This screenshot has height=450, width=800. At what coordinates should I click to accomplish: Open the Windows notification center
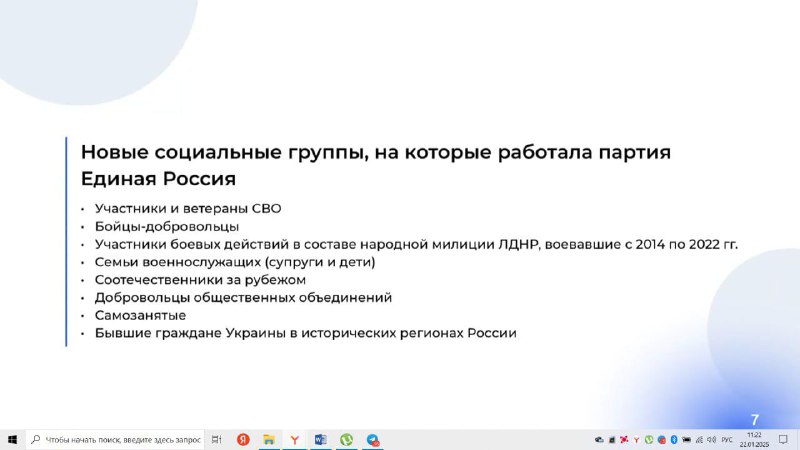783,440
